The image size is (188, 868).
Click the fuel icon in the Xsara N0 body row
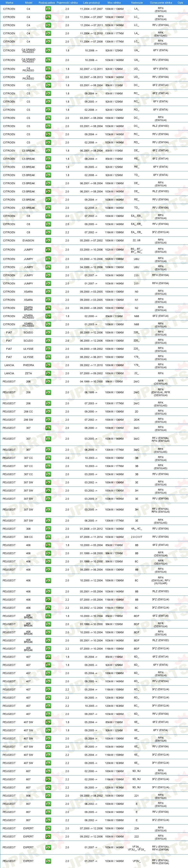48,292
